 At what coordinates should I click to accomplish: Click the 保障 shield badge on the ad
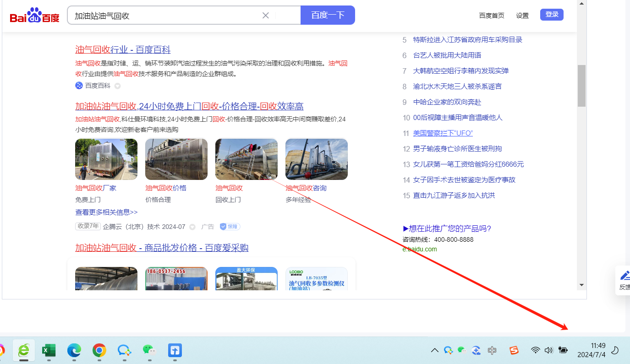(230, 227)
